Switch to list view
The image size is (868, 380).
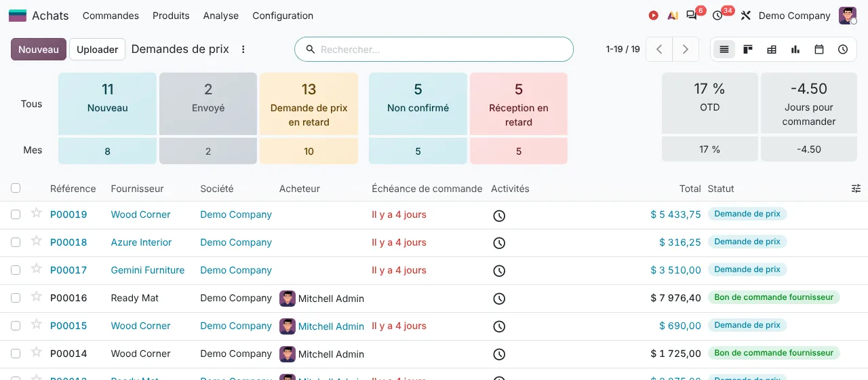point(724,50)
